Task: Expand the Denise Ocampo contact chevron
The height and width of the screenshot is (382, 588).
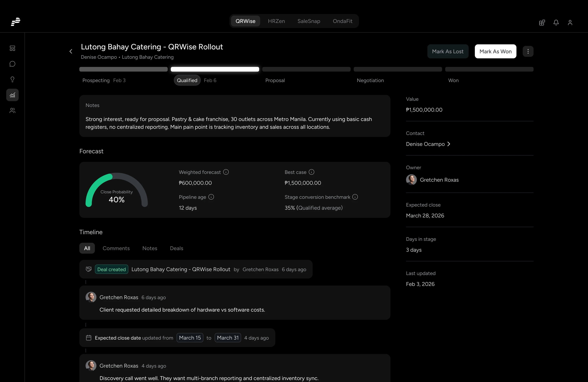Action: [x=449, y=144]
